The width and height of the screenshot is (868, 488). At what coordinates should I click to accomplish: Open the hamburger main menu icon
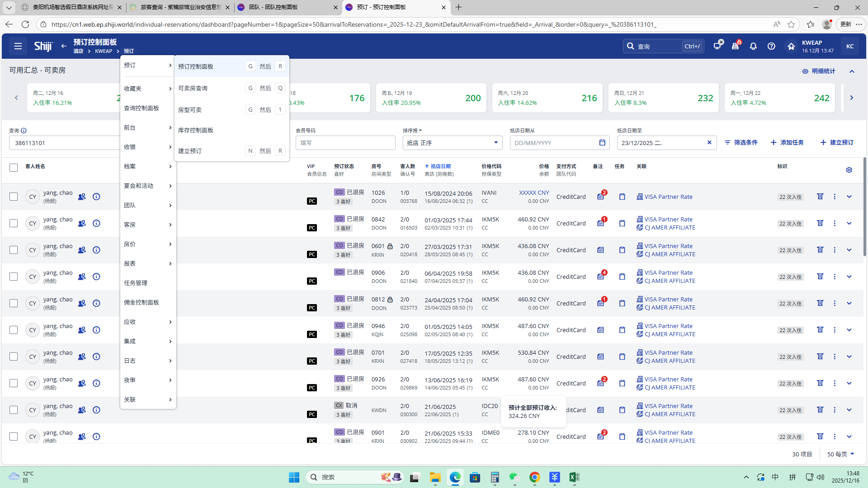(x=18, y=46)
